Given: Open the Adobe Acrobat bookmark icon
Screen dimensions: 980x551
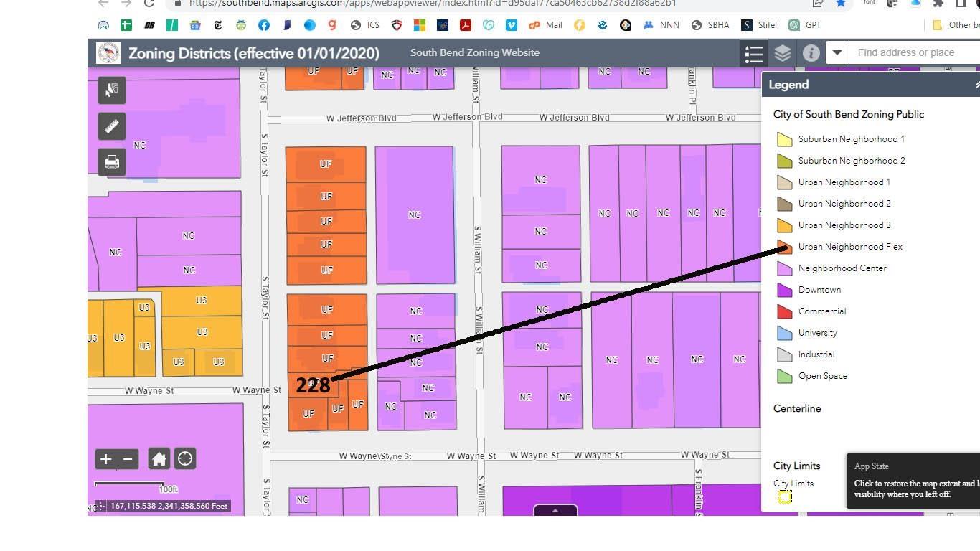Looking at the screenshot, I should 466,25.
